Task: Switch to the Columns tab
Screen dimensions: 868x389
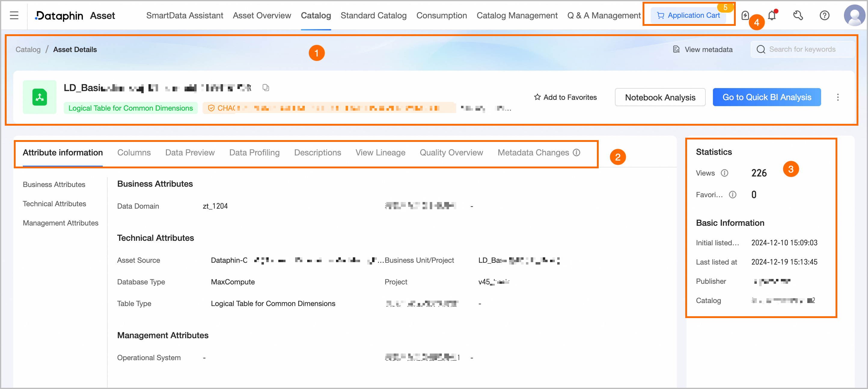Action: click(134, 152)
